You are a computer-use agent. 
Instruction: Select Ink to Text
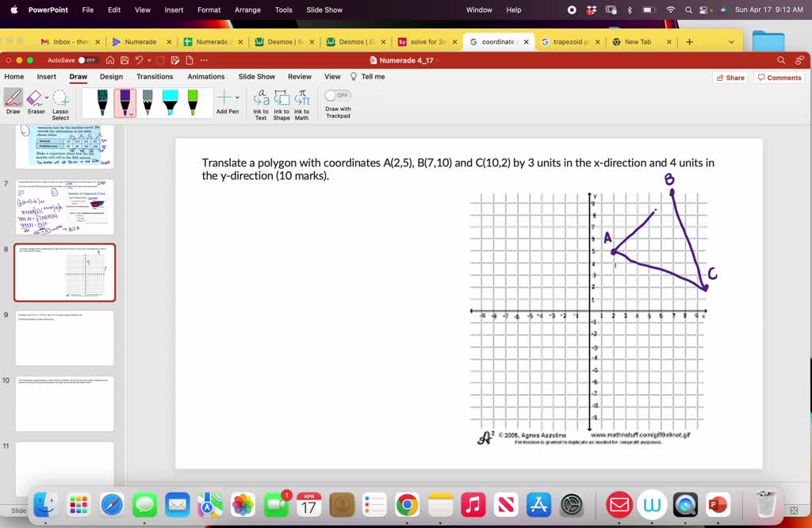click(262, 104)
